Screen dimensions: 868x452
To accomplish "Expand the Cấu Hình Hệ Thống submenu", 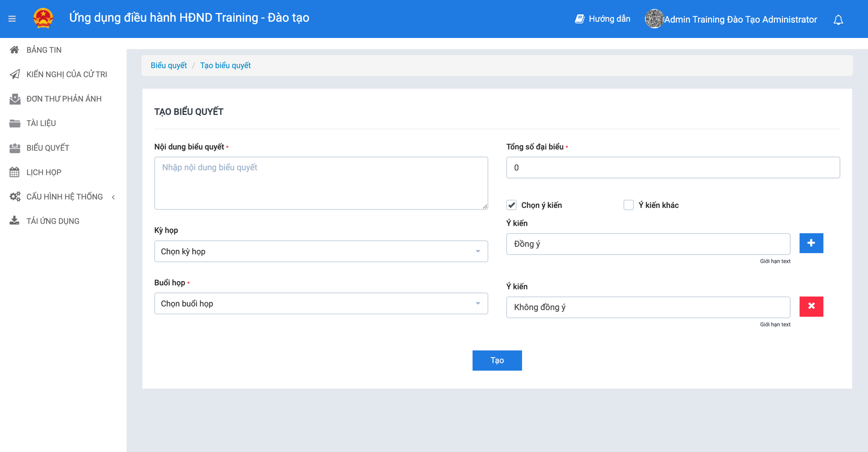I will [65, 197].
